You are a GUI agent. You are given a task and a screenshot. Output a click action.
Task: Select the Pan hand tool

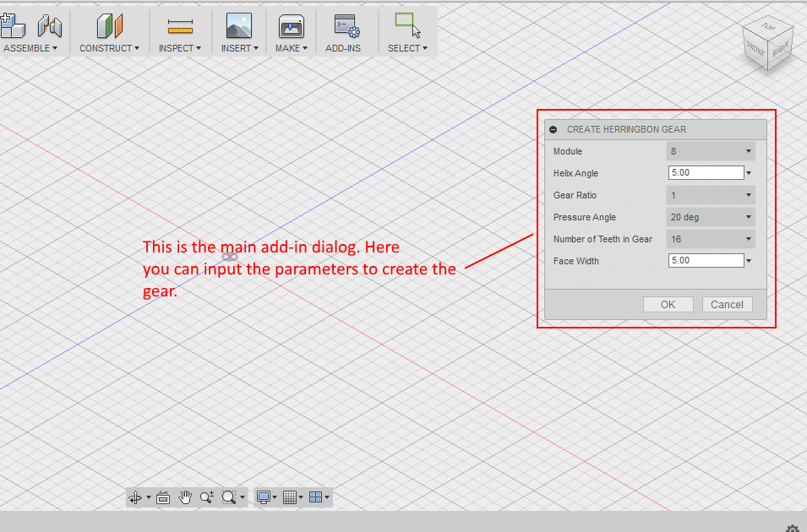(185, 497)
